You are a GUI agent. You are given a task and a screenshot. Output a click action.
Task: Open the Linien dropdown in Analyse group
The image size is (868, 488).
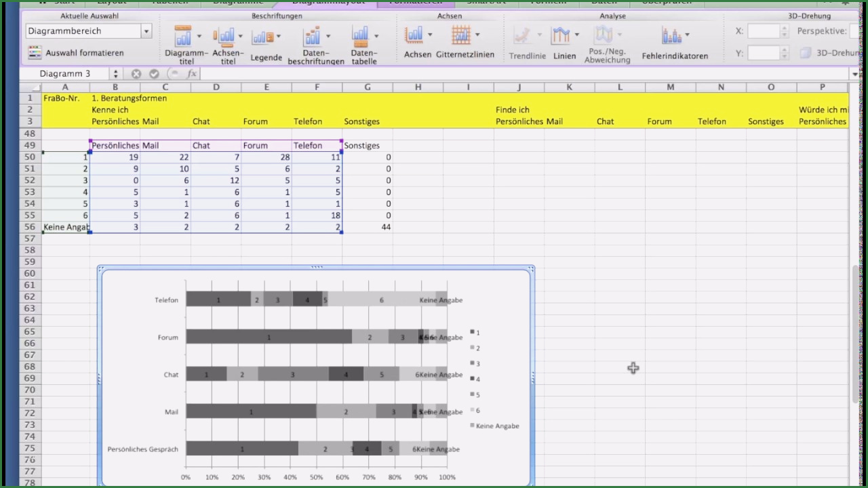click(576, 35)
